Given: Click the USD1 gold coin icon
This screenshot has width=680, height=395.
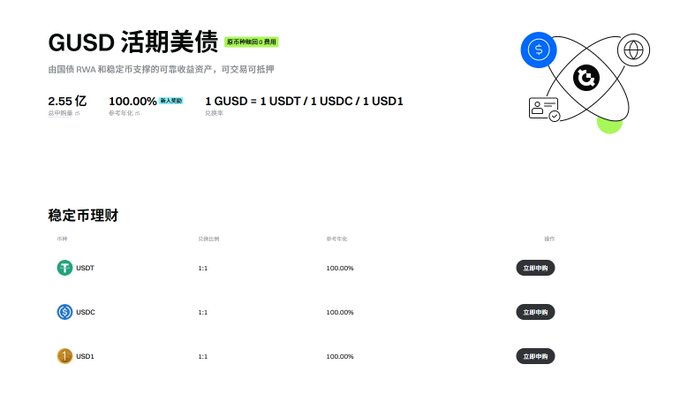Looking at the screenshot, I should pyautogui.click(x=65, y=356).
